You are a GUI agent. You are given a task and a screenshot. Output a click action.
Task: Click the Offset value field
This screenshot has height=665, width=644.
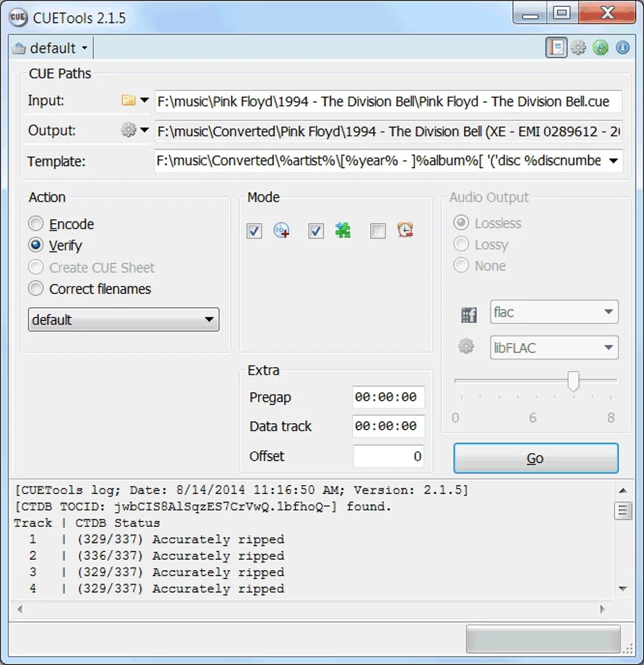(x=388, y=456)
